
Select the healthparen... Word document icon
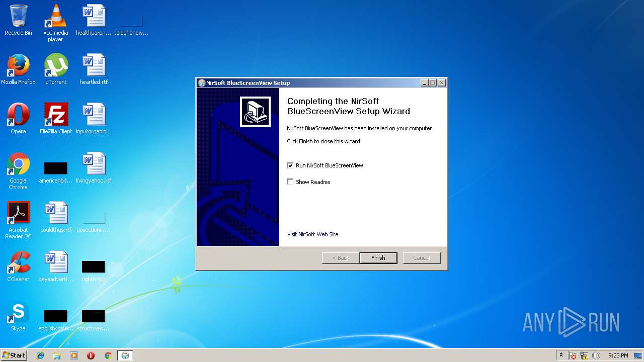point(94,20)
